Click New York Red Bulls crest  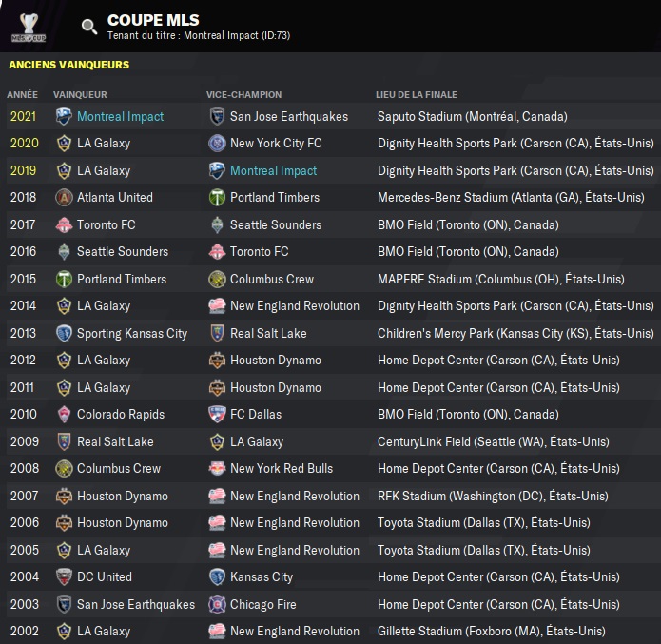(x=217, y=469)
